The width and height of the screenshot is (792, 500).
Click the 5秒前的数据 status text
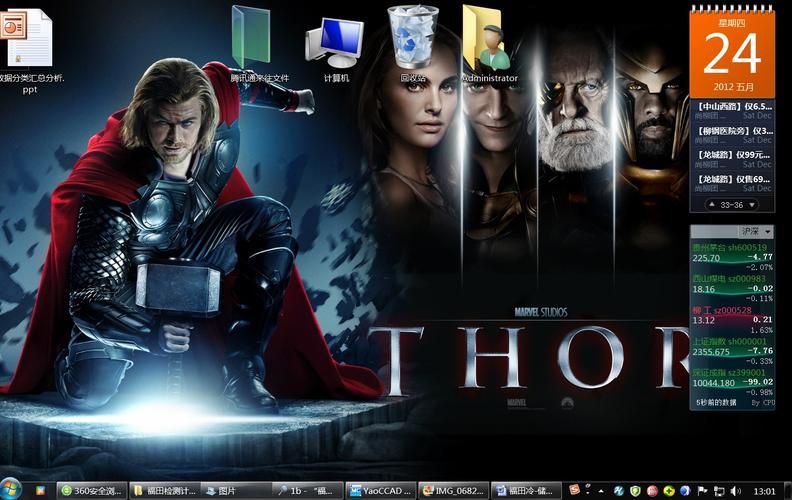[x=716, y=403]
